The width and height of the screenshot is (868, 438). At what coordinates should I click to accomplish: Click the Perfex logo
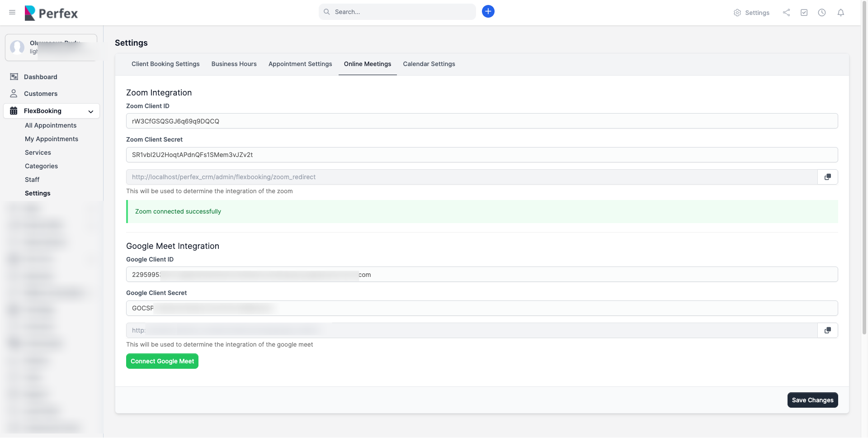click(x=51, y=13)
